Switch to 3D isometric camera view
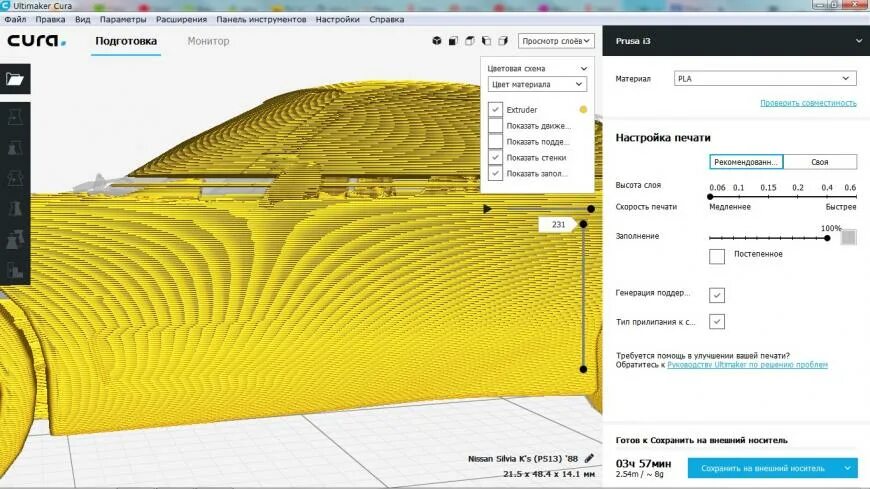Viewport: 870px width, 489px height. (437, 41)
